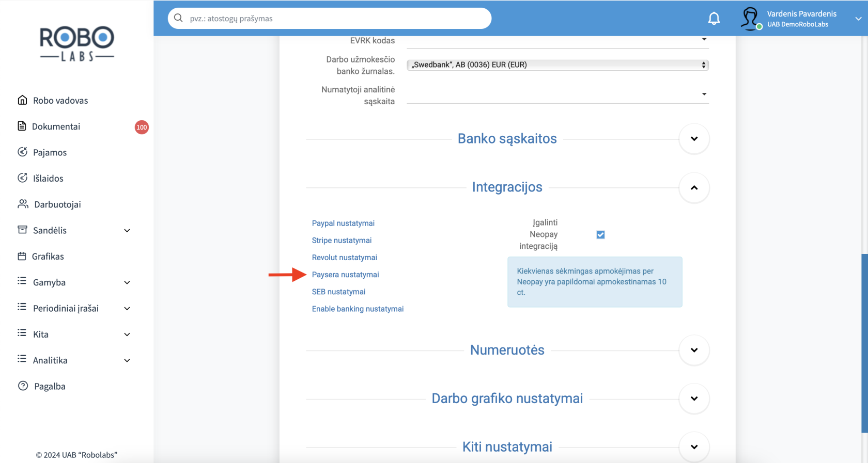
Task: Click the Pagalba help icon
Action: coord(23,386)
